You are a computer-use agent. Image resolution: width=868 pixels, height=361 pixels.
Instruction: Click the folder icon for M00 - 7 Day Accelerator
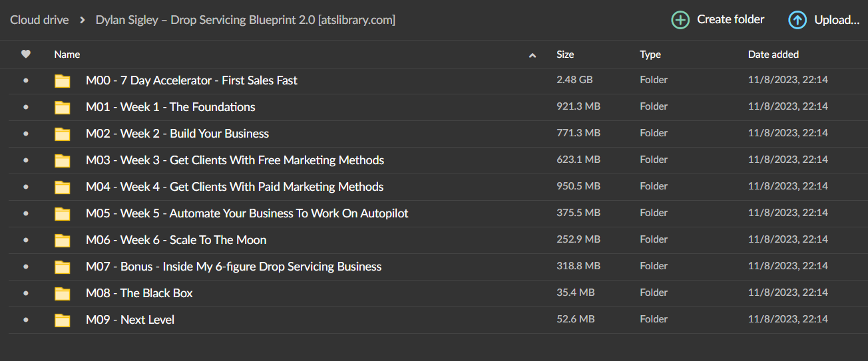point(62,81)
